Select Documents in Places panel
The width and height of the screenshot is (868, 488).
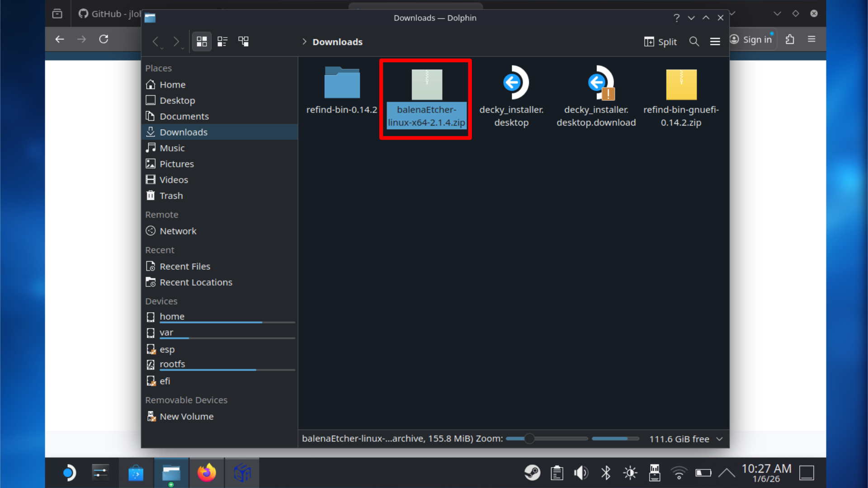tap(184, 116)
